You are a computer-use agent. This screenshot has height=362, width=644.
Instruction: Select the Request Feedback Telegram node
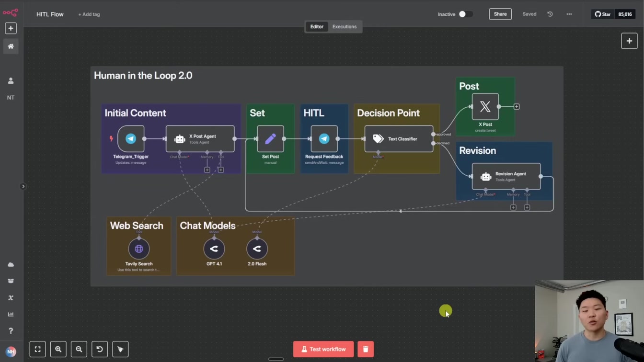click(324, 139)
